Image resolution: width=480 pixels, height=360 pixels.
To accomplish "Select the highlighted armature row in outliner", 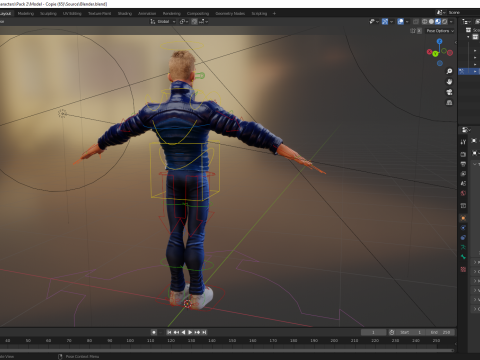I will pos(469,71).
